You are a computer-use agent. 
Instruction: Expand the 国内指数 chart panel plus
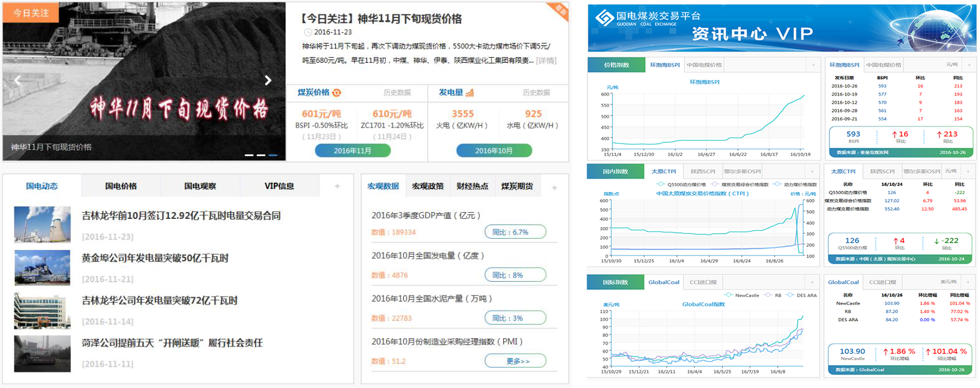(x=813, y=171)
